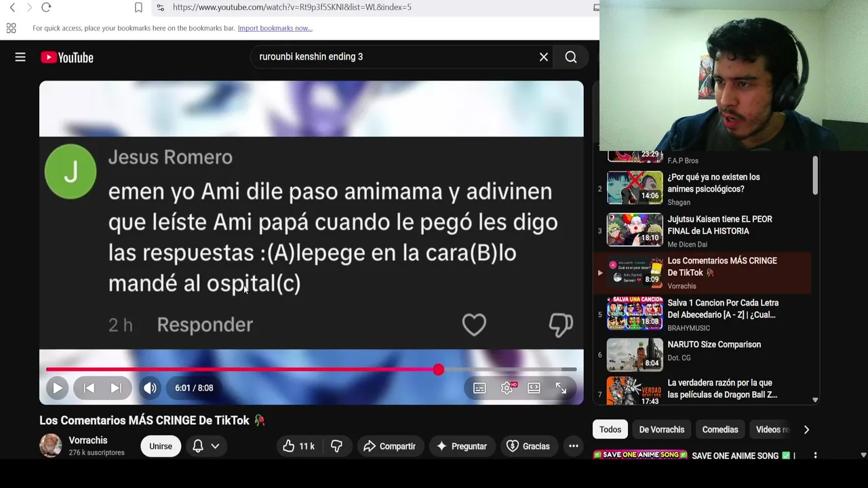Select the Todos filter chip

(610, 429)
